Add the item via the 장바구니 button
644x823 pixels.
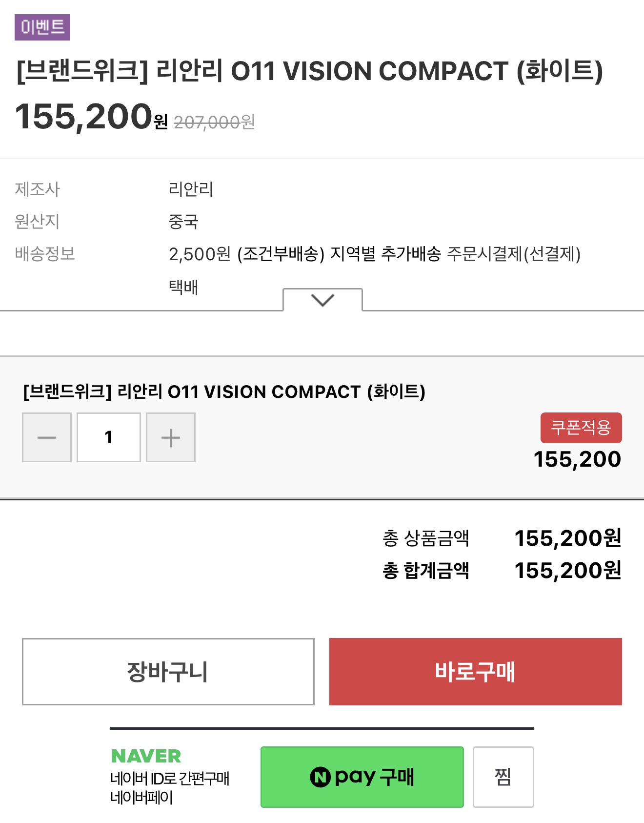168,672
